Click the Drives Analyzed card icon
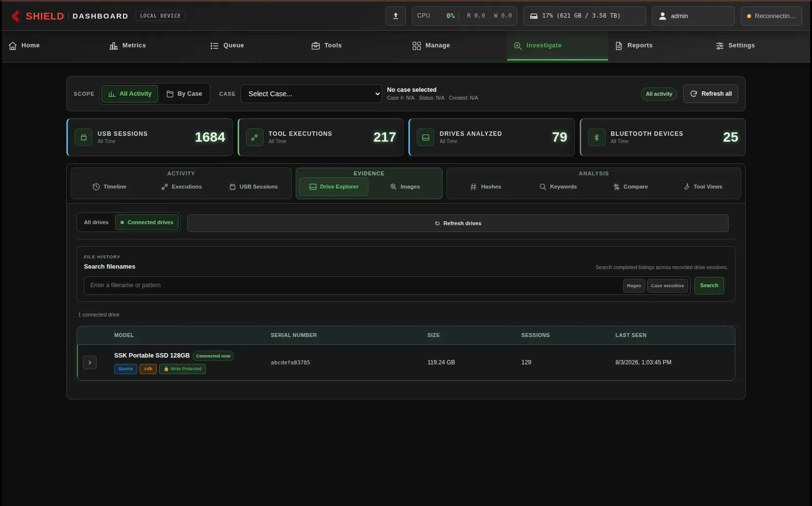The height and width of the screenshot is (506, 812). pos(426,137)
